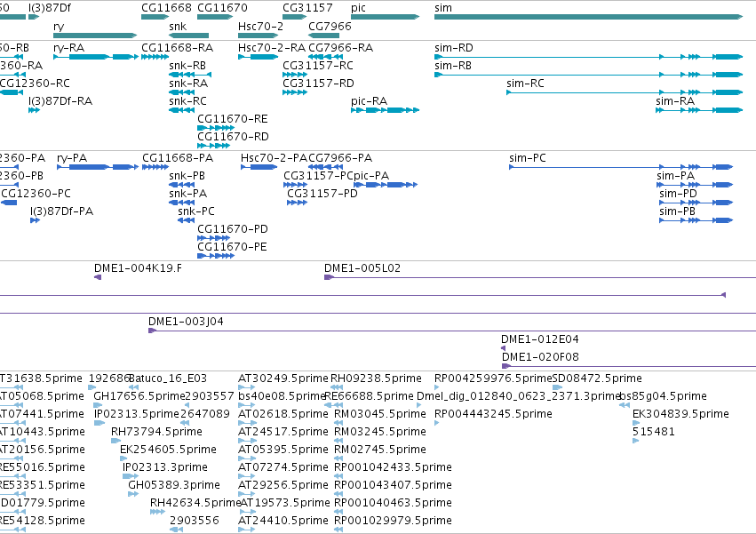Click EST RH09238.5prime
The height and width of the screenshot is (534, 756).
click(337, 387)
